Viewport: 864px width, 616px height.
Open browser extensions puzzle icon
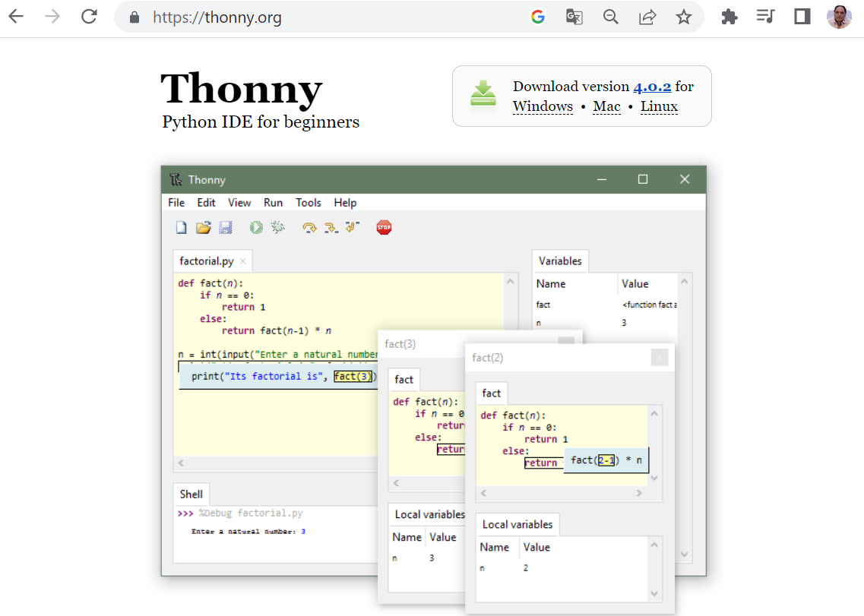point(729,17)
